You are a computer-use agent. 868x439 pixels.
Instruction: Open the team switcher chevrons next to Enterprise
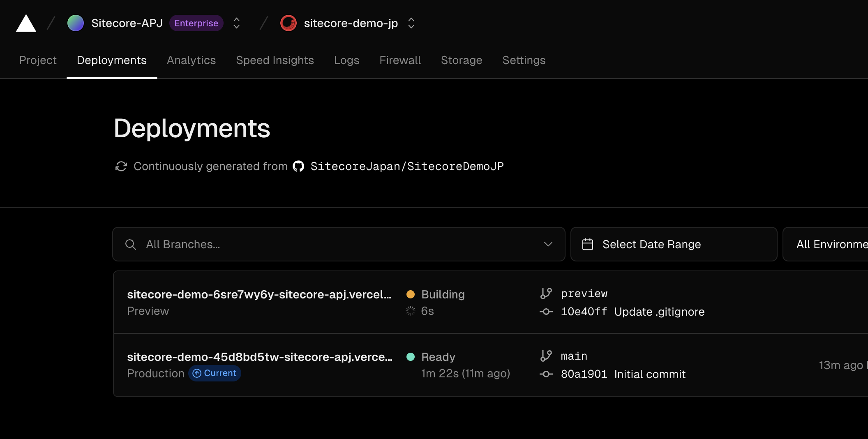click(x=236, y=23)
